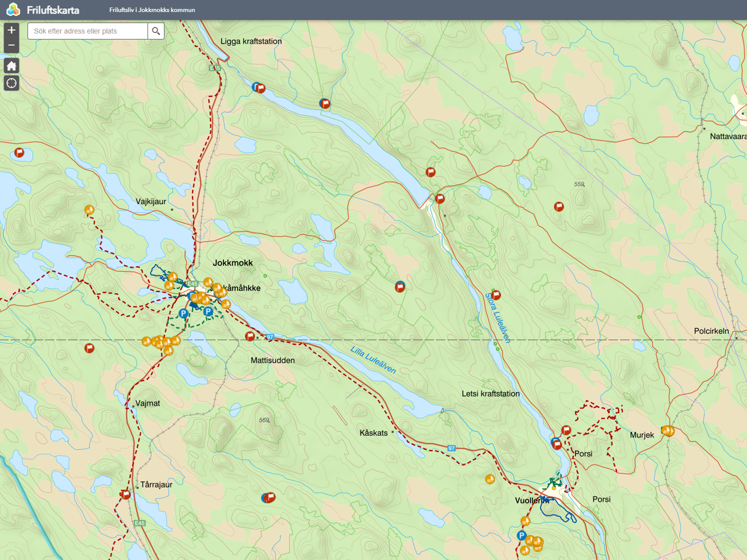Click the orange marker west of Vajkijaur

coord(89,210)
